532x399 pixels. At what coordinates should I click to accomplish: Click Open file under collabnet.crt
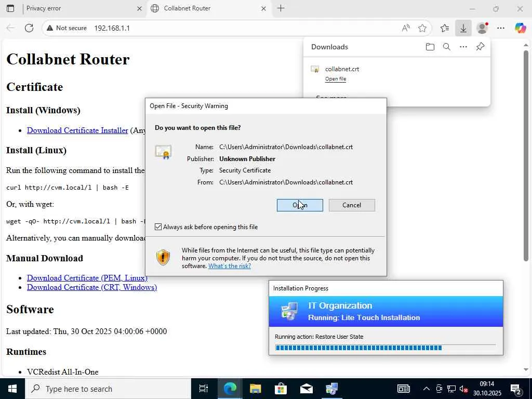336,79
